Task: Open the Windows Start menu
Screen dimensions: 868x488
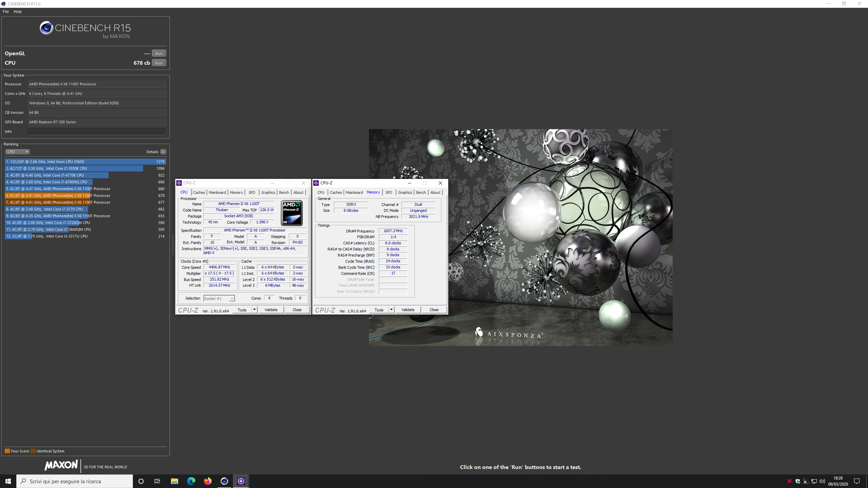Action: click(8, 481)
